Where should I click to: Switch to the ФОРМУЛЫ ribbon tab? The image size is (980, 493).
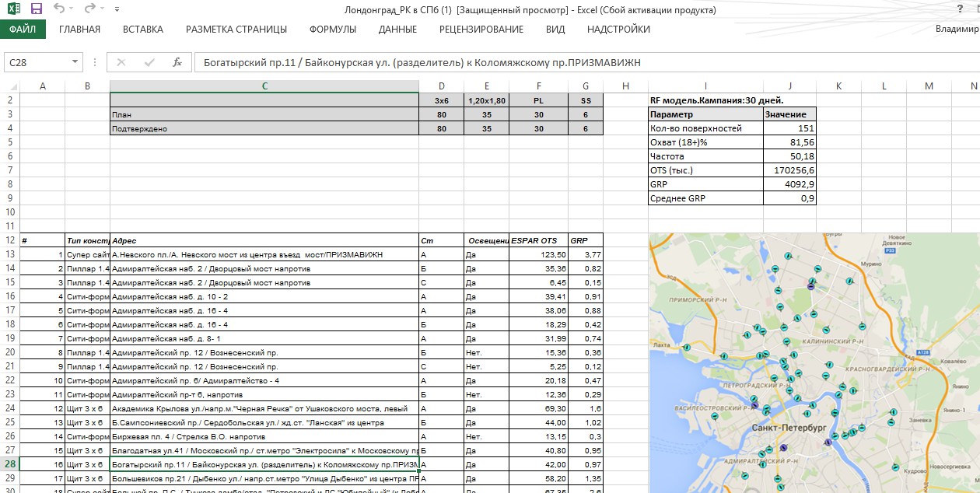pos(332,30)
